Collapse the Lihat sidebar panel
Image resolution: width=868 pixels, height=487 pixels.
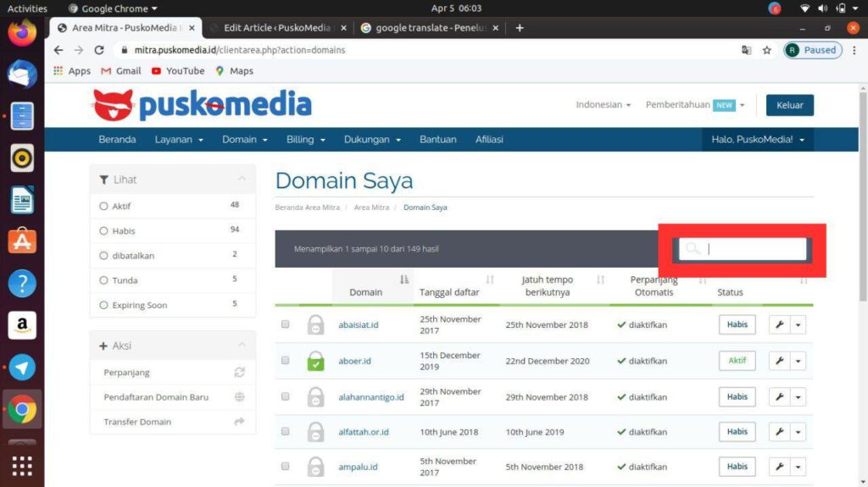click(242, 179)
